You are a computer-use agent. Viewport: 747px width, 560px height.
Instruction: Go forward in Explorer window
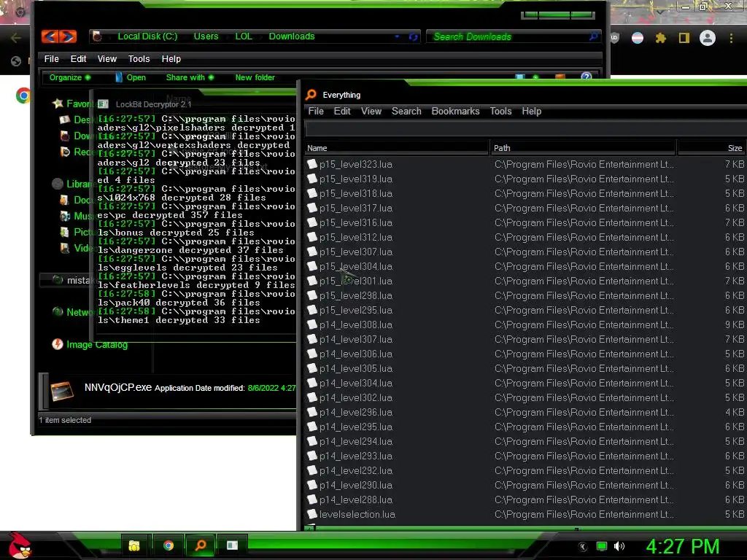coord(68,36)
